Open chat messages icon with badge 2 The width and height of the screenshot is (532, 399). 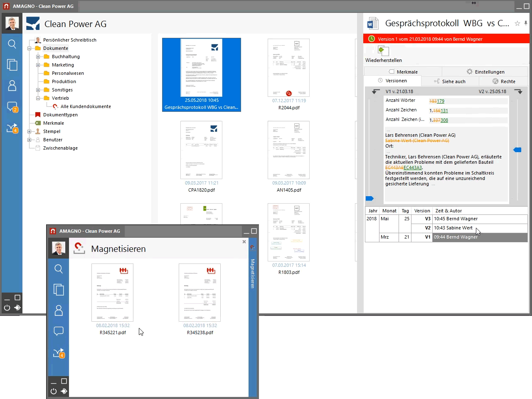(12, 107)
